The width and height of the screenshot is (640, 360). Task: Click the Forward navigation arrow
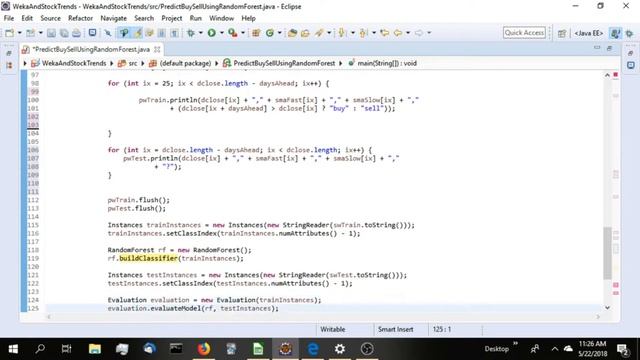(419, 33)
